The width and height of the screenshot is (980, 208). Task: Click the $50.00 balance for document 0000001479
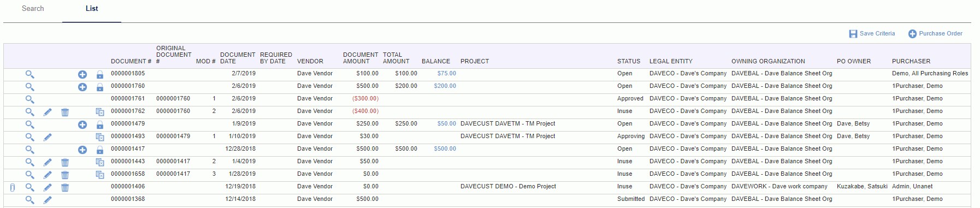[x=447, y=124]
